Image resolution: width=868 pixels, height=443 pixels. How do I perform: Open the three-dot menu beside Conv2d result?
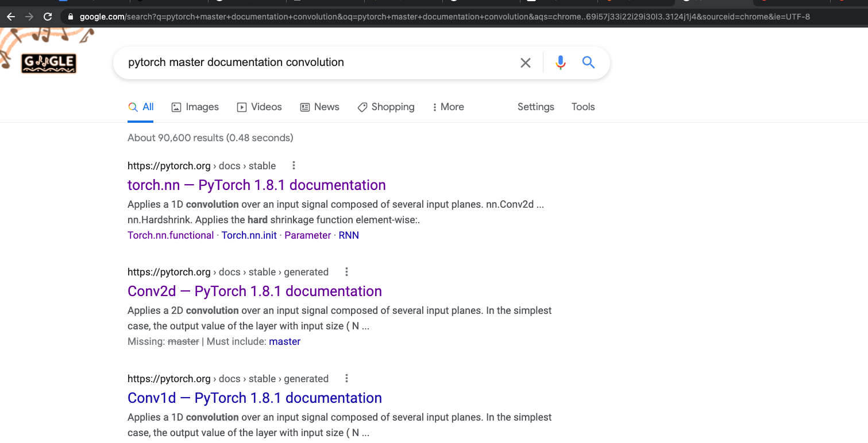coord(346,271)
